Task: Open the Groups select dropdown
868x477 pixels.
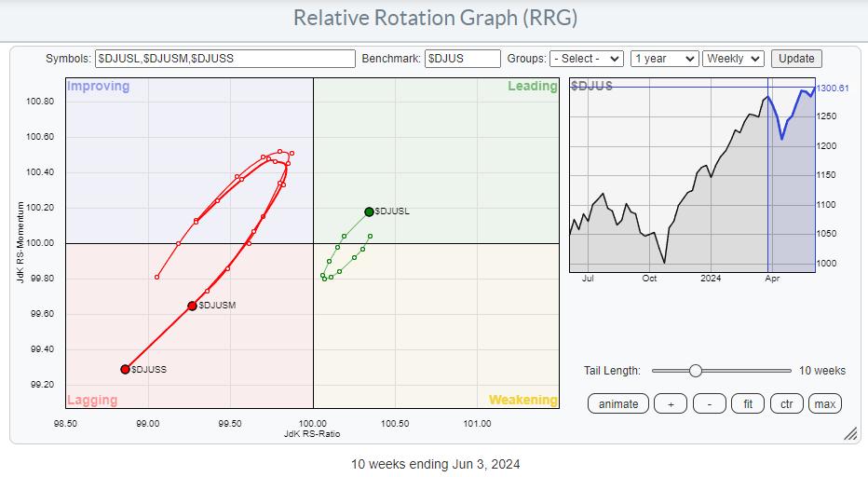Action: click(586, 58)
